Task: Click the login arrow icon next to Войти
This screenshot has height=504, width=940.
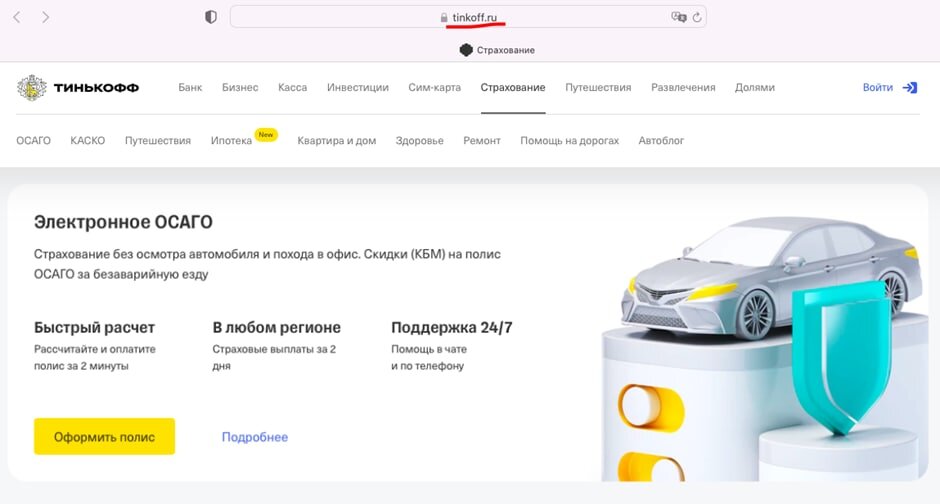Action: 910,87
